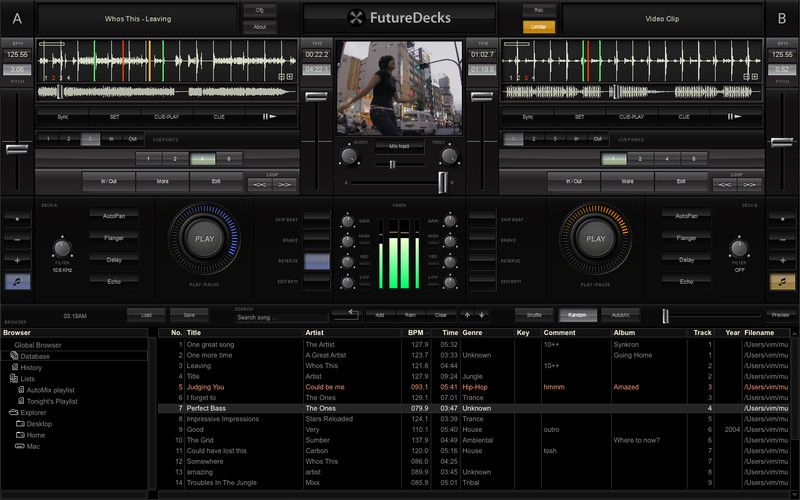Toggle the Rec button

click(x=539, y=10)
